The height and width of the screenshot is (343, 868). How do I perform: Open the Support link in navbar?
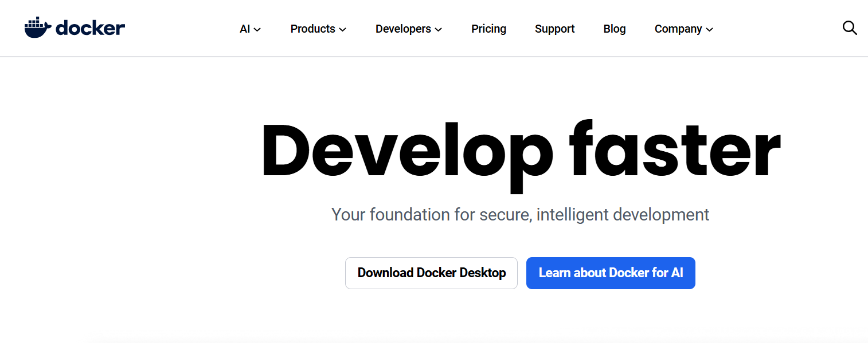coord(554,29)
